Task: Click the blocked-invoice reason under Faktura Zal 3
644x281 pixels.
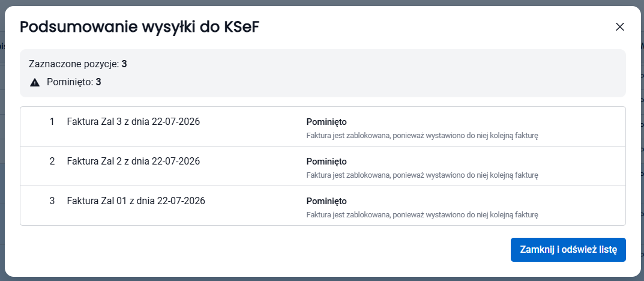Action: click(x=422, y=136)
